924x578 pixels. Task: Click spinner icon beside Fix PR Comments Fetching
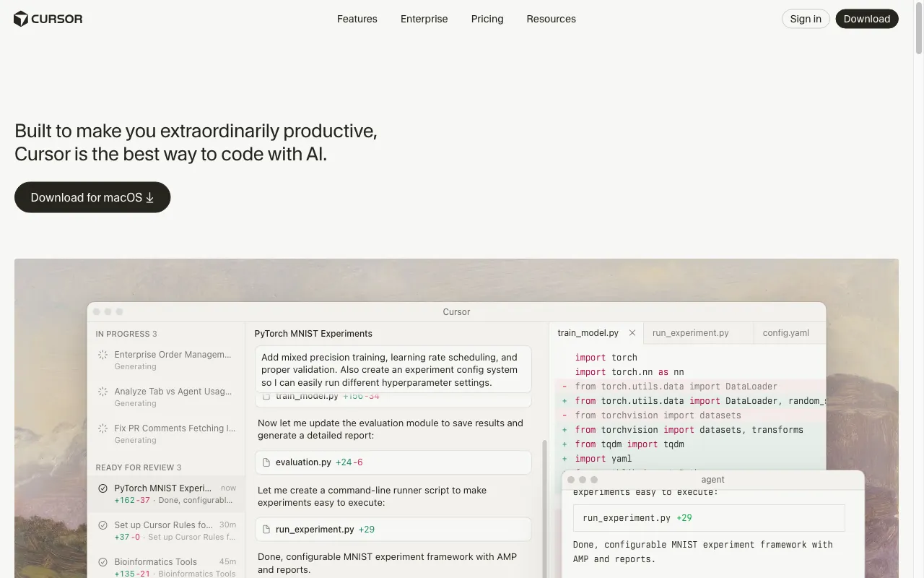click(x=103, y=428)
